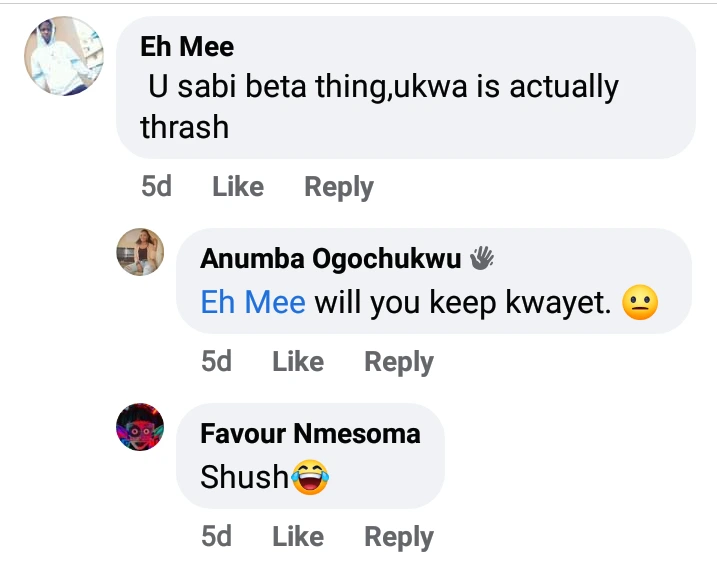Click the neutral face emoji
Screen dimensions: 717x570
640,303
